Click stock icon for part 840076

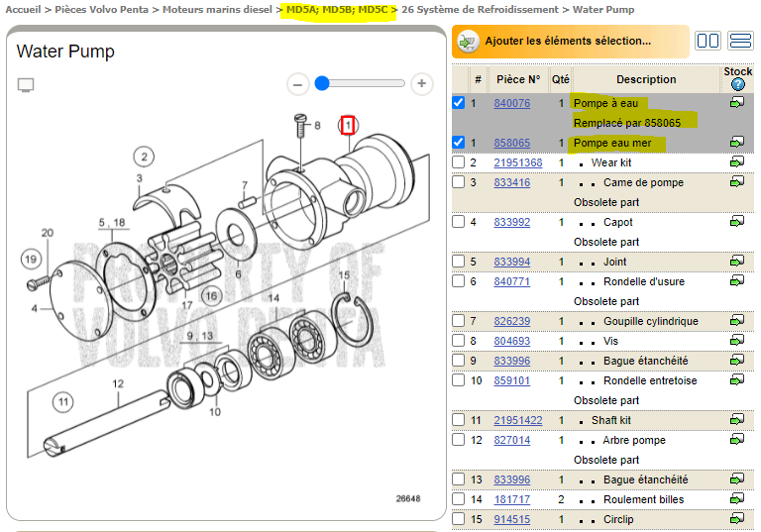(737, 102)
